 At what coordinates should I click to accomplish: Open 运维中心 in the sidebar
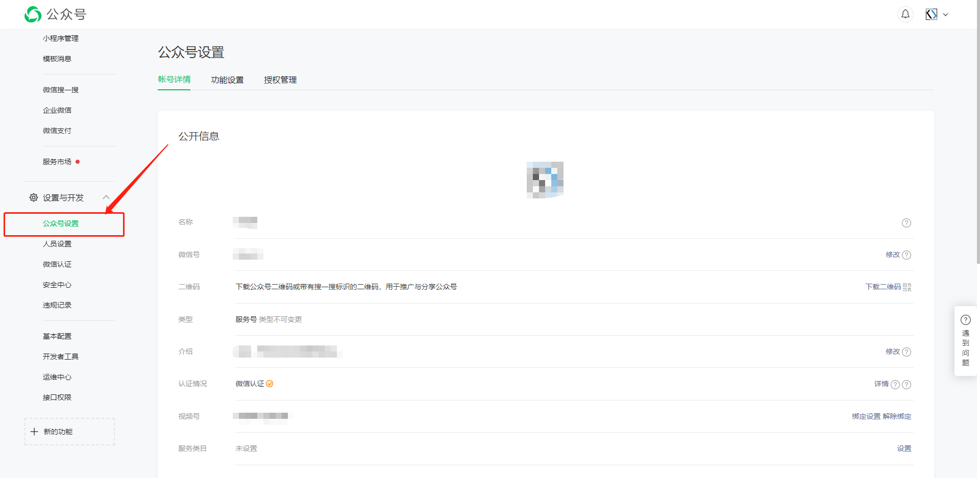click(57, 377)
